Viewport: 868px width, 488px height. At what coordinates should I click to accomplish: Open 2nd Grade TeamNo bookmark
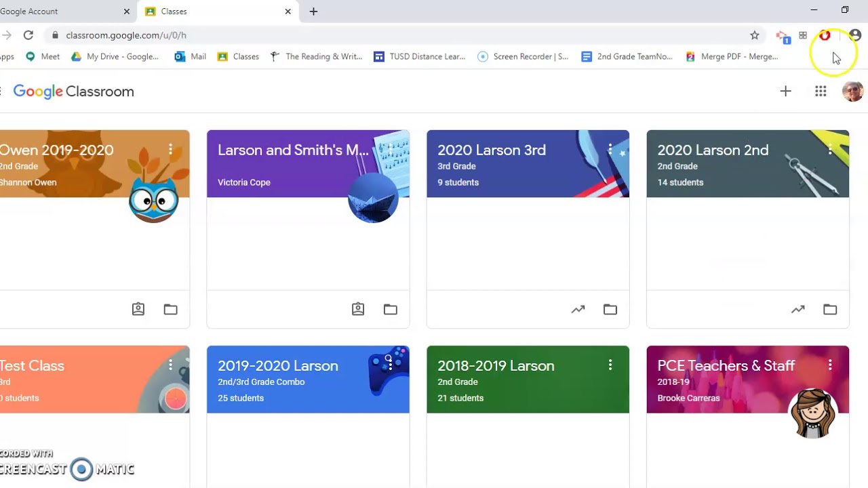pos(627,57)
